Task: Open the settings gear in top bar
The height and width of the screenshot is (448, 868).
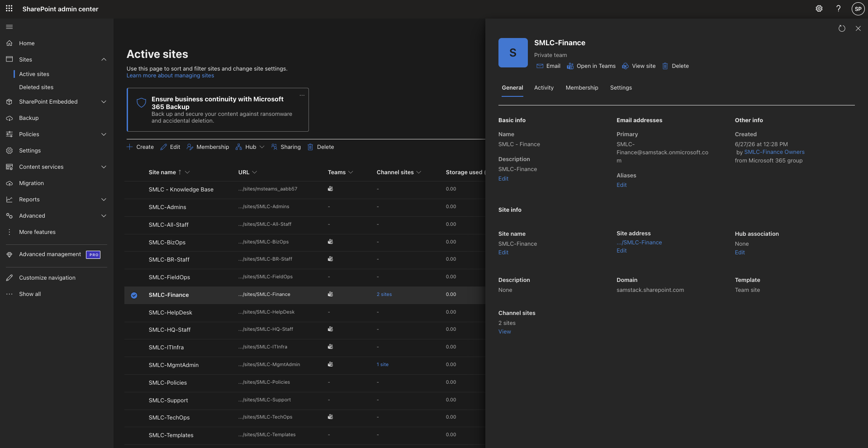Action: [819, 9]
